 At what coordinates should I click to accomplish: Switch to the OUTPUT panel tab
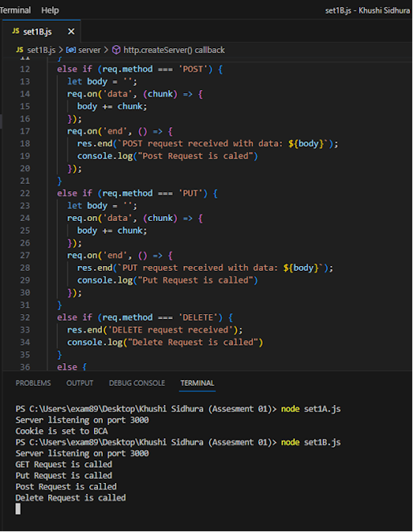tap(80, 383)
